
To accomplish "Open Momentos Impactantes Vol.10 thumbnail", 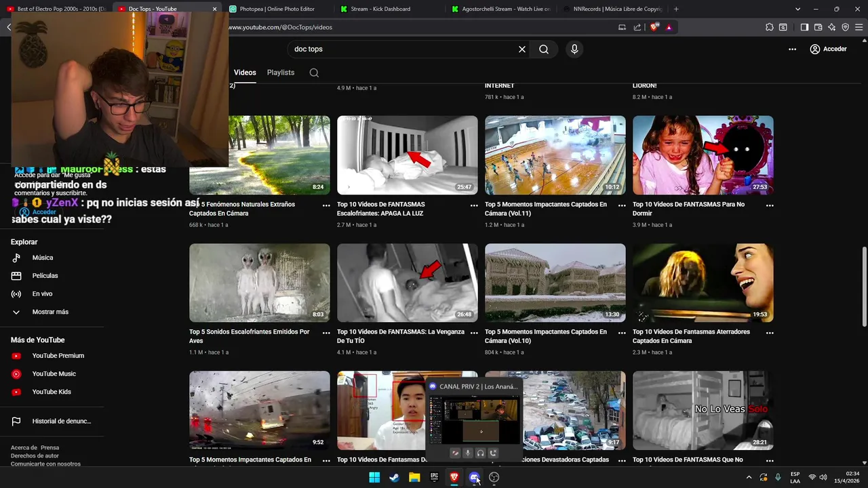I will [x=555, y=283].
